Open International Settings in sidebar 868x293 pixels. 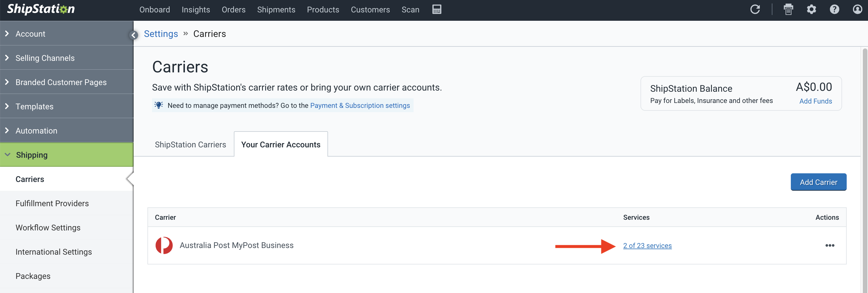67,252
